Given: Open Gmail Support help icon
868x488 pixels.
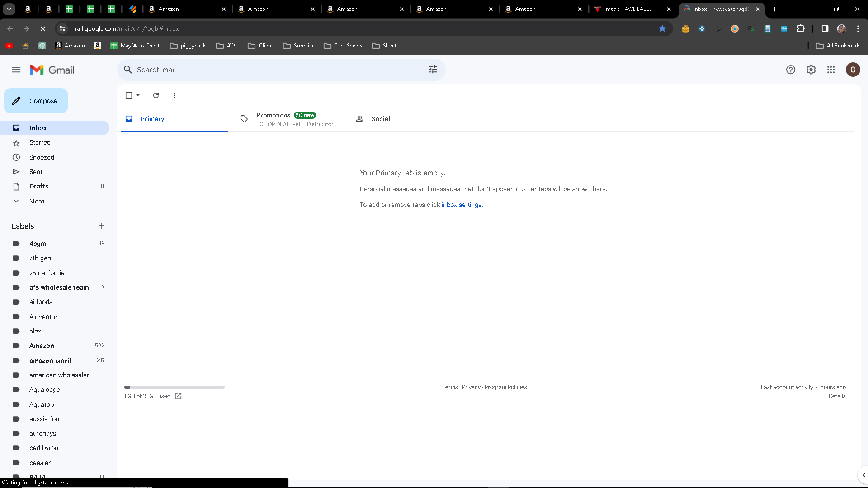Looking at the screenshot, I should [x=790, y=70].
